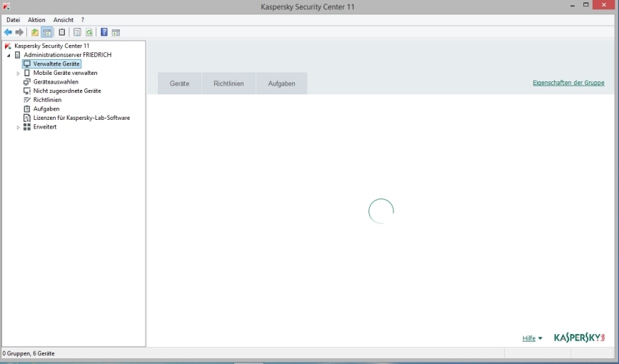Go forward with the gray arrow
Viewport: 619px width, 364px height.
(19, 32)
